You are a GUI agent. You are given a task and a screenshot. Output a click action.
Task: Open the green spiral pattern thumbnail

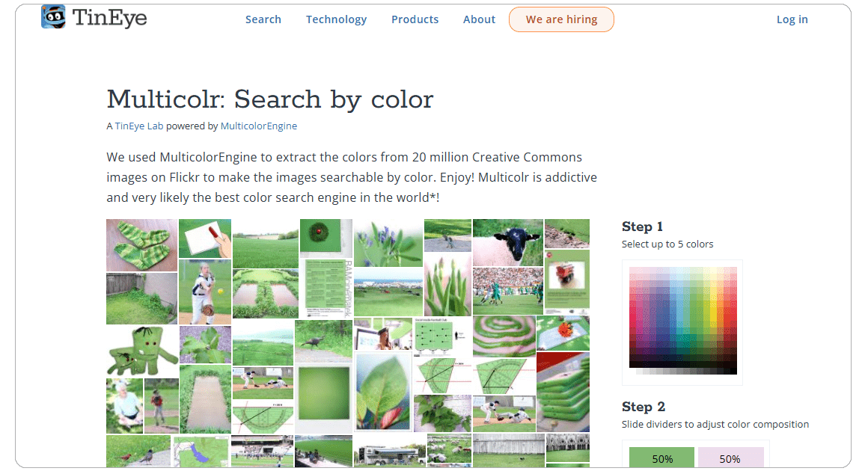click(504, 336)
